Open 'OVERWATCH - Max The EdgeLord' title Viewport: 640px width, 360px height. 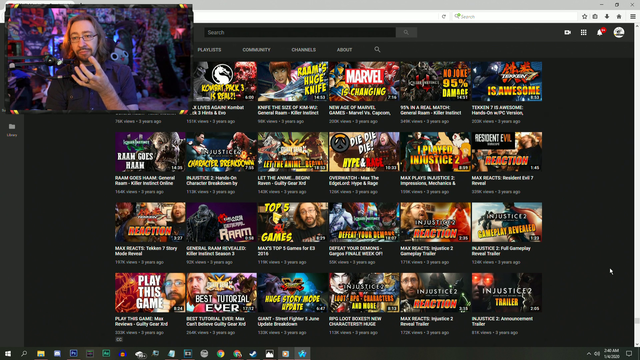coord(354,180)
